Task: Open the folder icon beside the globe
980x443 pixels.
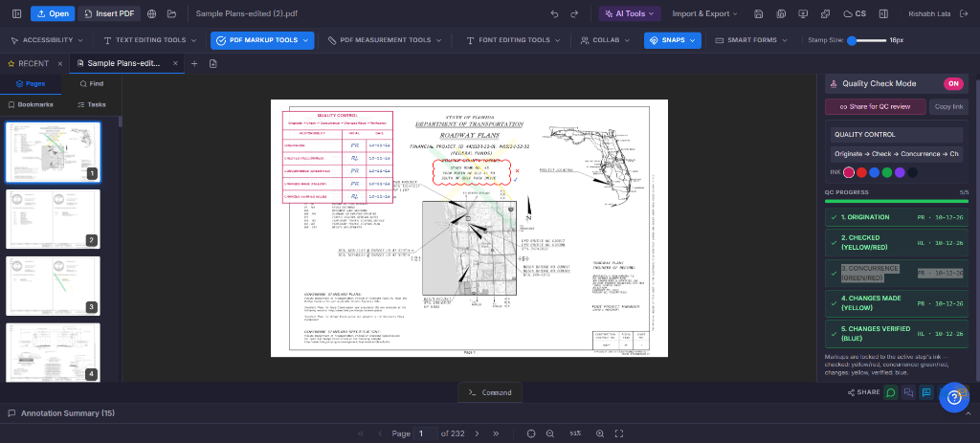Action: [172, 13]
